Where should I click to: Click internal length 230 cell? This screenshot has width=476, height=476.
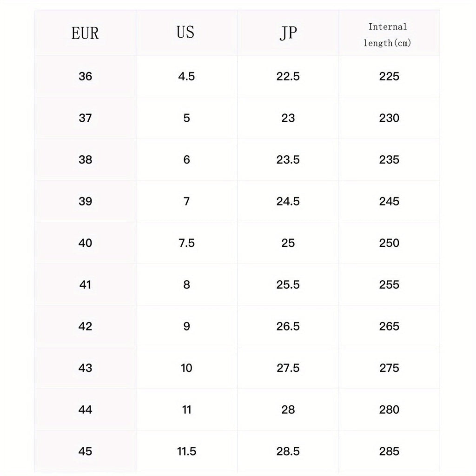click(x=389, y=118)
